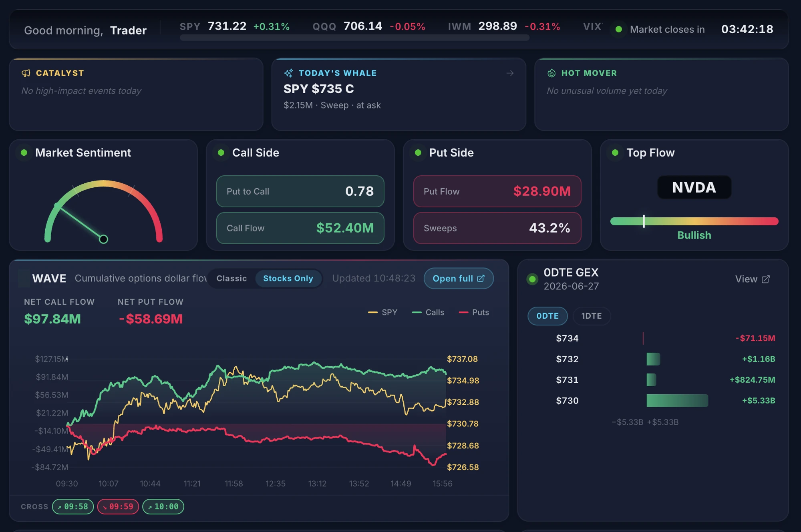Click the Top Flow green status dot
This screenshot has height=532, width=801.
pyautogui.click(x=615, y=153)
